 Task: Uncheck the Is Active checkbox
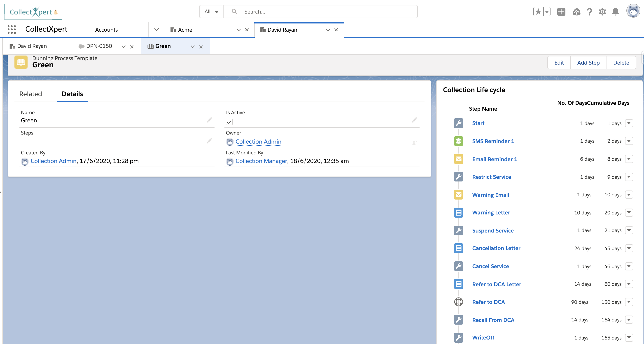coord(229,122)
